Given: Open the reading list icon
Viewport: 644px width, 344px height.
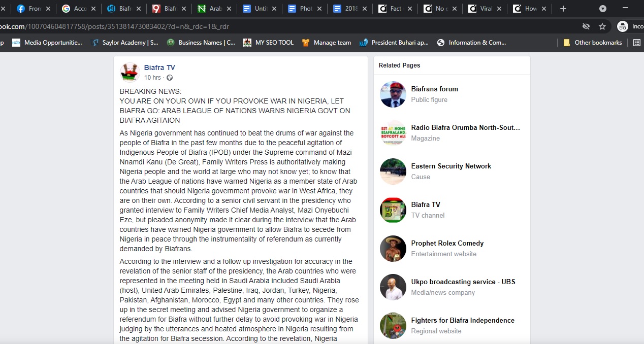Looking at the screenshot, I should [x=637, y=43].
